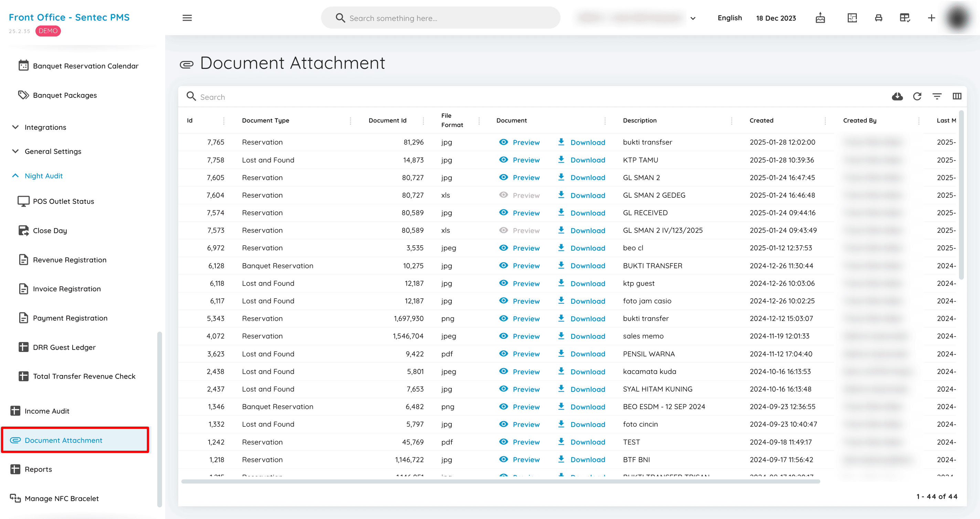Image resolution: width=980 pixels, height=519 pixels.
Task: Preview the bukti transfser document
Action: (519, 142)
